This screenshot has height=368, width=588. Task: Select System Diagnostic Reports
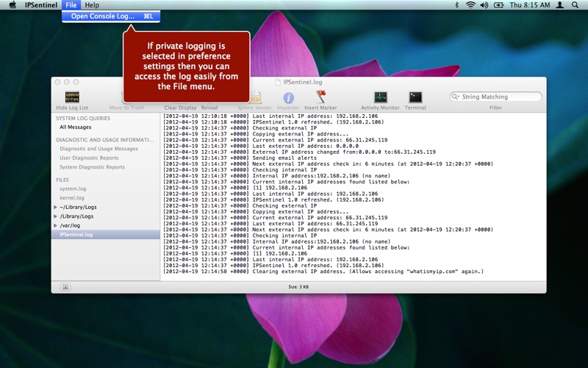pos(93,167)
